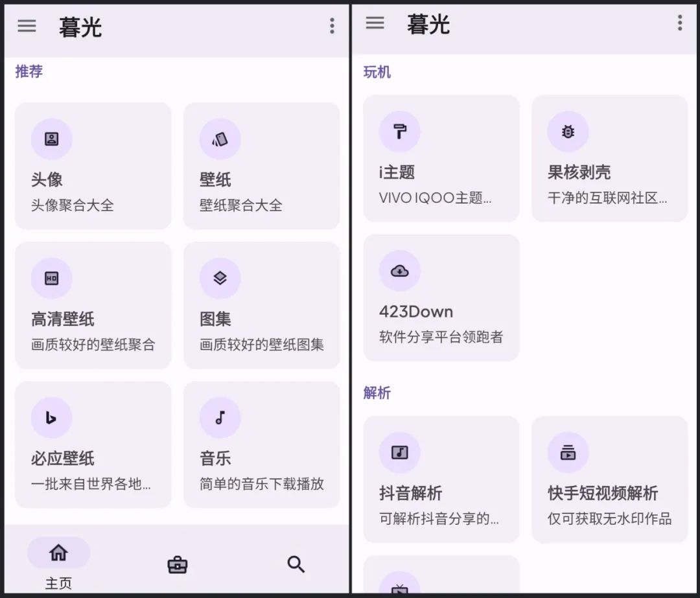The image size is (700, 598).
Task: Open overflow menu in left screen
Action: tap(332, 26)
